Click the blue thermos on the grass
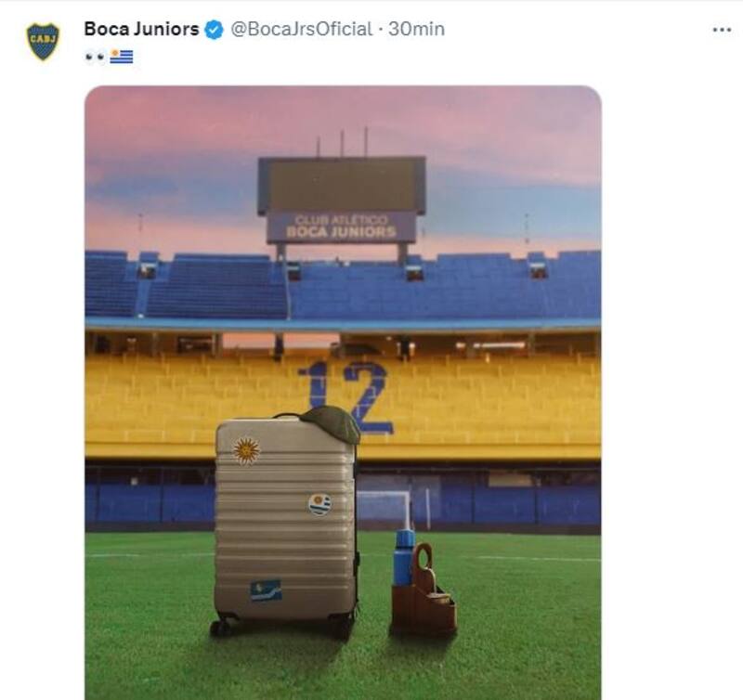743x700 pixels. pos(404,558)
